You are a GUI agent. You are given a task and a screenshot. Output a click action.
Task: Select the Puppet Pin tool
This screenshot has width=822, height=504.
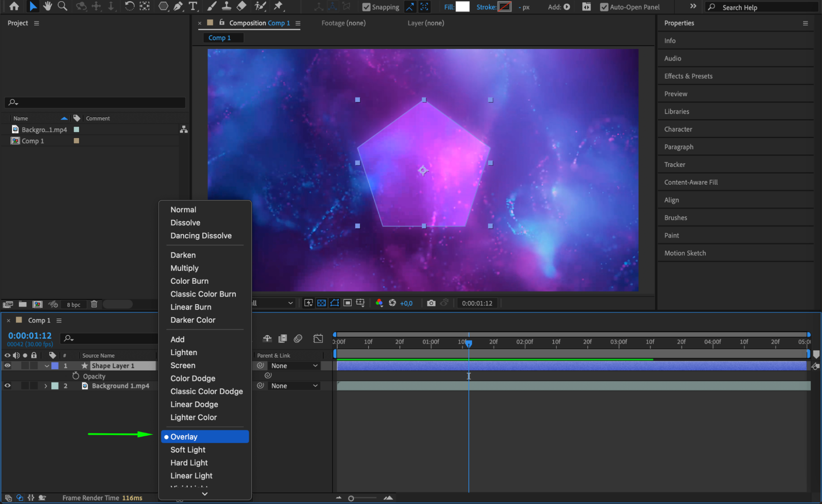(x=278, y=6)
